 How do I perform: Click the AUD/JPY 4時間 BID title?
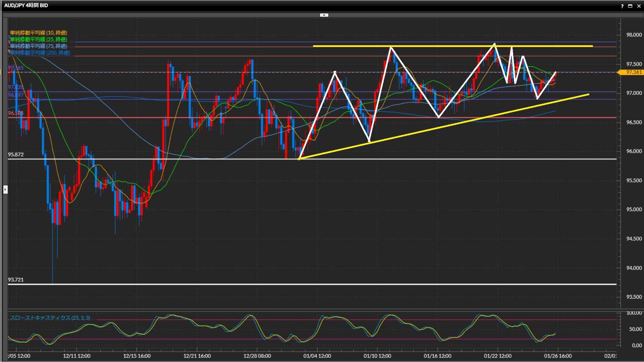(26, 5)
